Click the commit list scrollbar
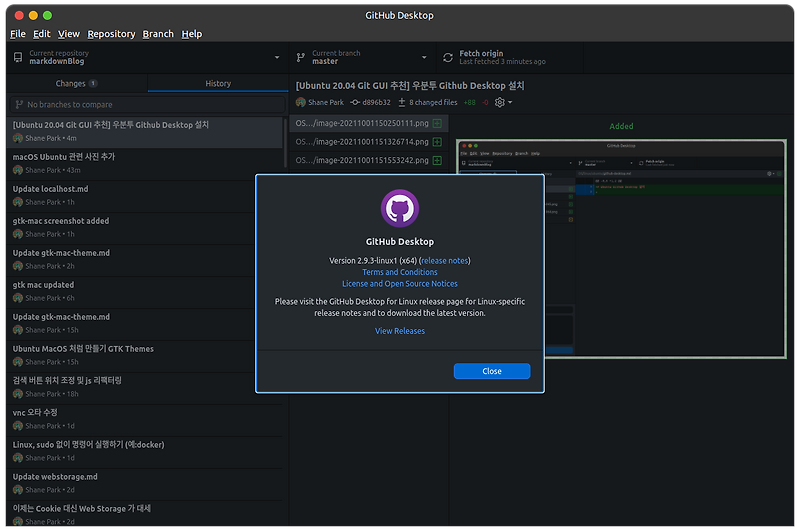 coord(285,143)
